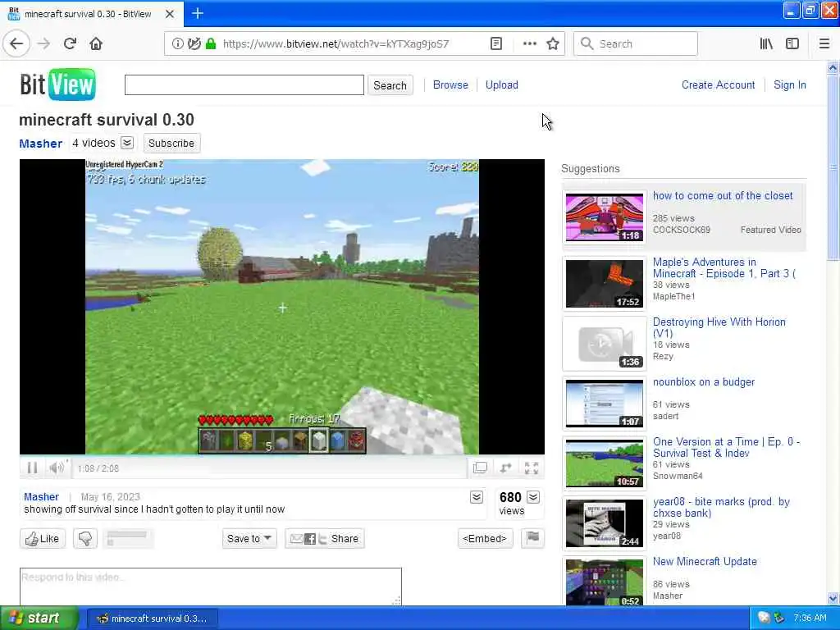
Task: Click the BitView Search button
Action: click(390, 85)
